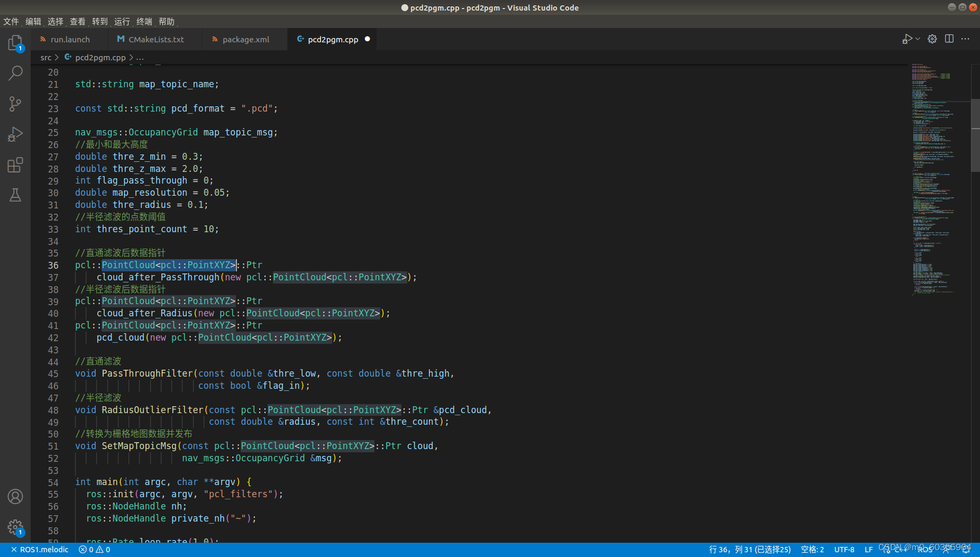
Task: Click the ".pcd" string on line 23
Action: (257, 108)
